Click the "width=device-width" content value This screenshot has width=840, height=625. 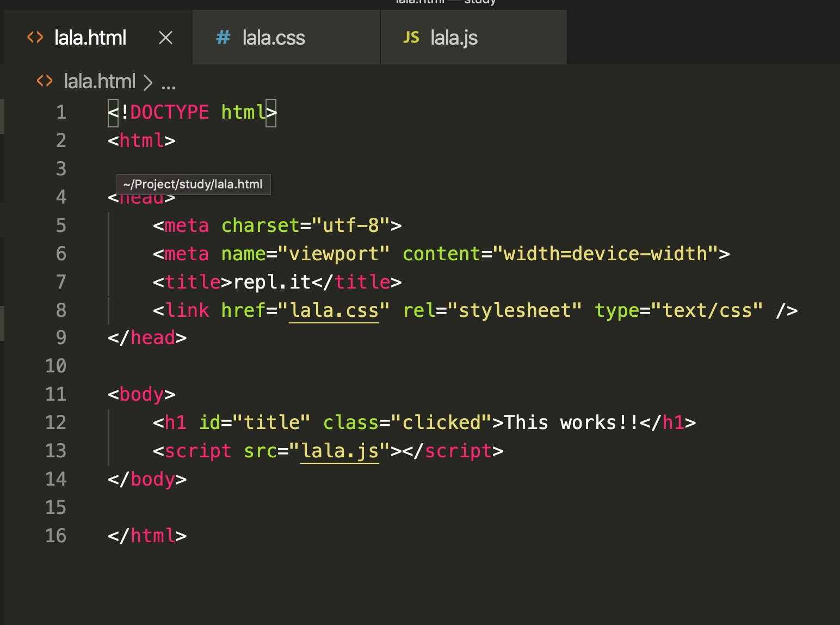605,254
